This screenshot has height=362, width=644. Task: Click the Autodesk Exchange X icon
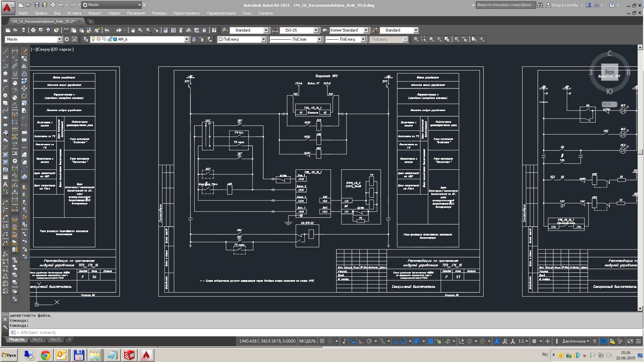(589, 5)
